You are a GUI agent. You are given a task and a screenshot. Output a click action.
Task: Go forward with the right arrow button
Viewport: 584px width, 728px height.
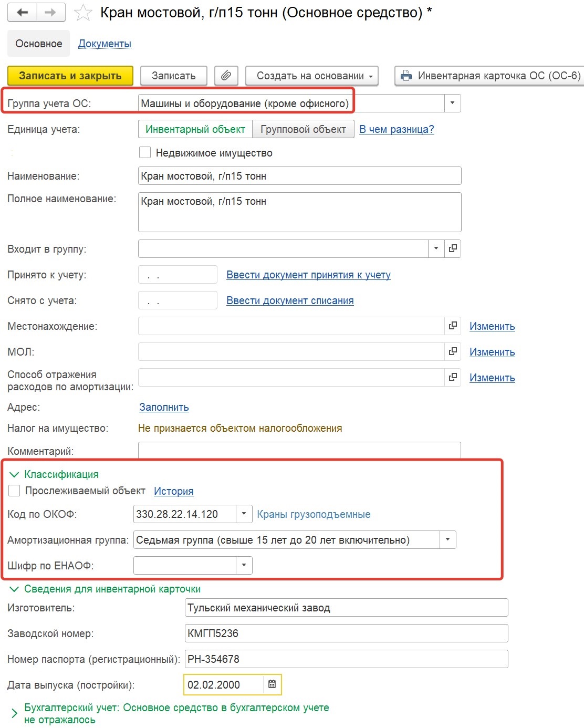click(x=50, y=12)
